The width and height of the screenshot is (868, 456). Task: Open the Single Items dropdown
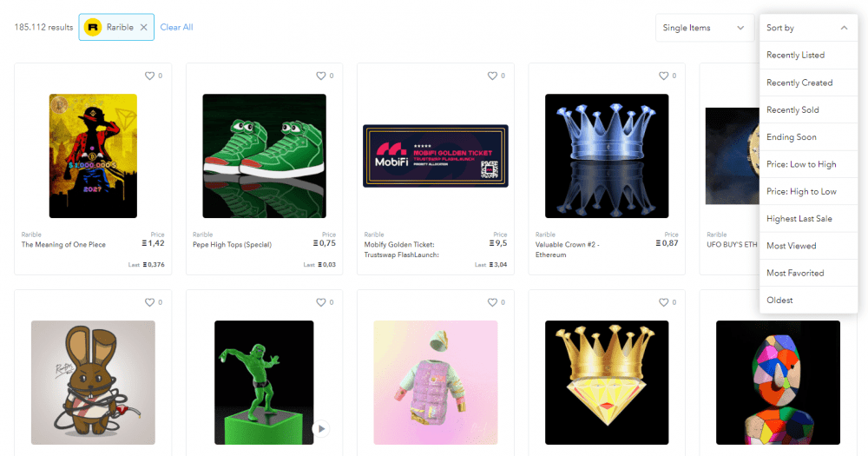tap(704, 28)
